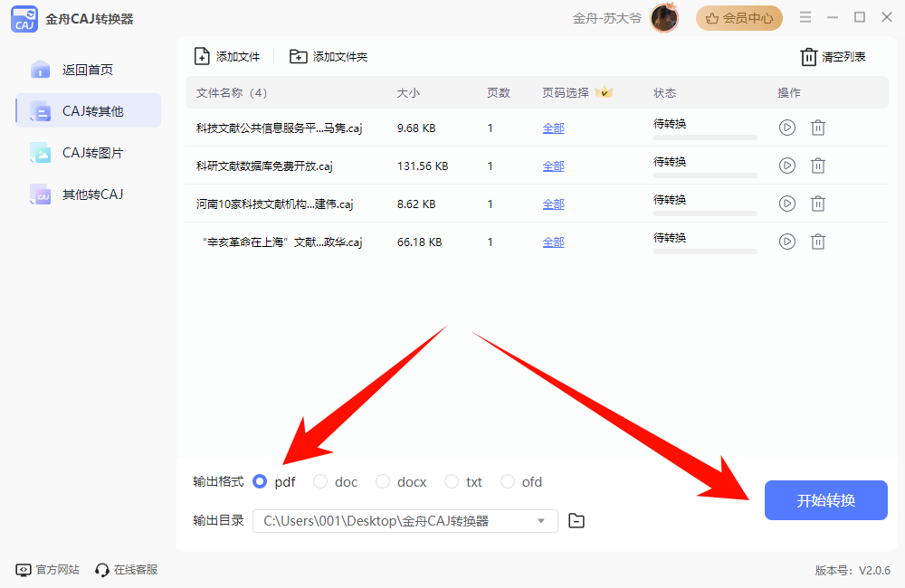Open the hamburger menu at top right

point(805,16)
